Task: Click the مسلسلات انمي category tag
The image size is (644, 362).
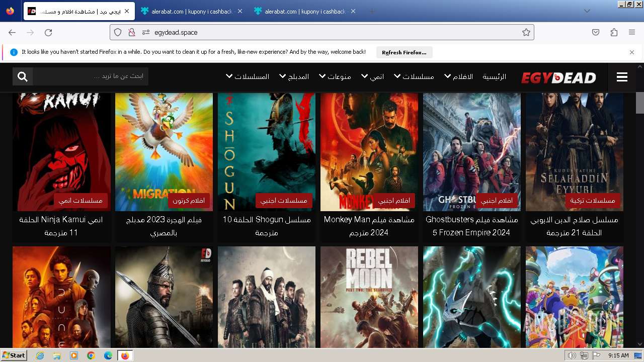Action: 80,201
